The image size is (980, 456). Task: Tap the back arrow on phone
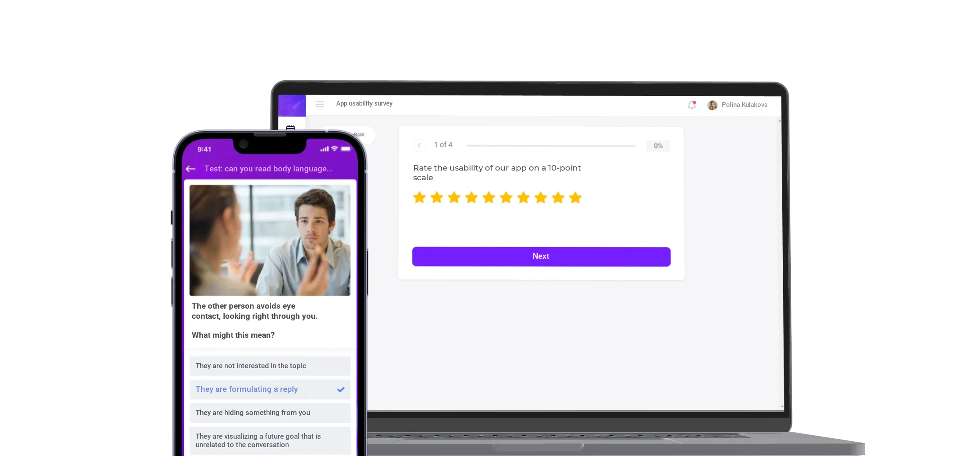click(x=191, y=169)
